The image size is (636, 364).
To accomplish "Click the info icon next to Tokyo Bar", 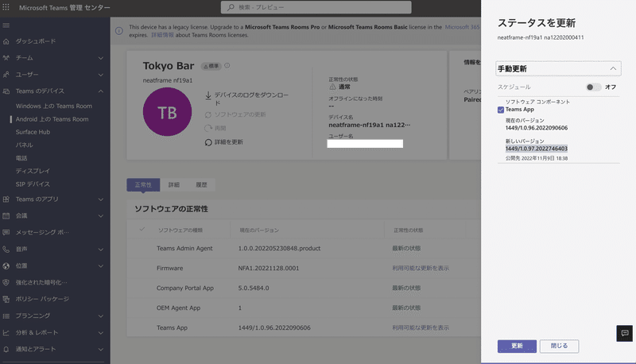I will click(x=227, y=66).
